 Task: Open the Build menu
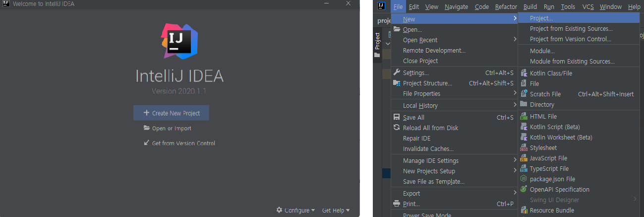(x=530, y=6)
